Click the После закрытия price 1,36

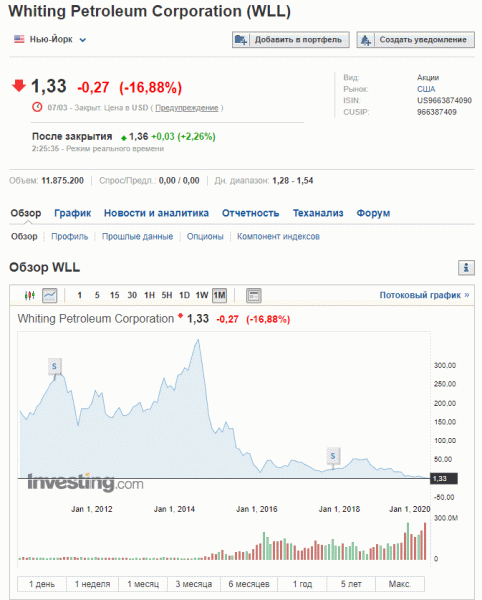tap(138, 137)
